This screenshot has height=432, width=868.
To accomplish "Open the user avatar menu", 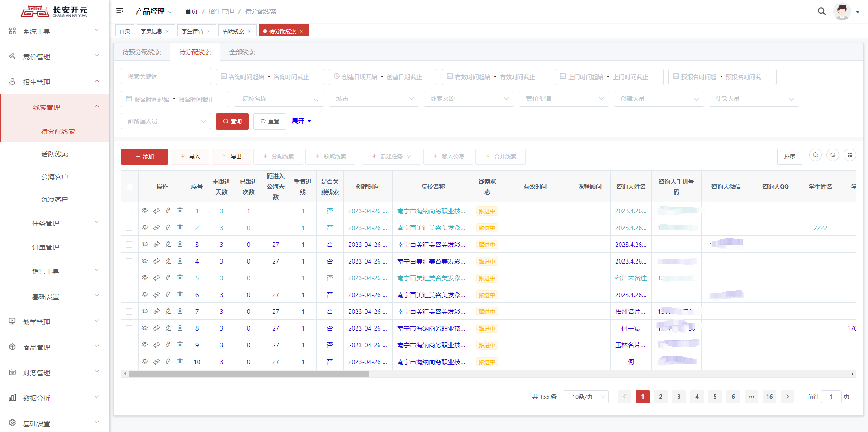I will (842, 11).
